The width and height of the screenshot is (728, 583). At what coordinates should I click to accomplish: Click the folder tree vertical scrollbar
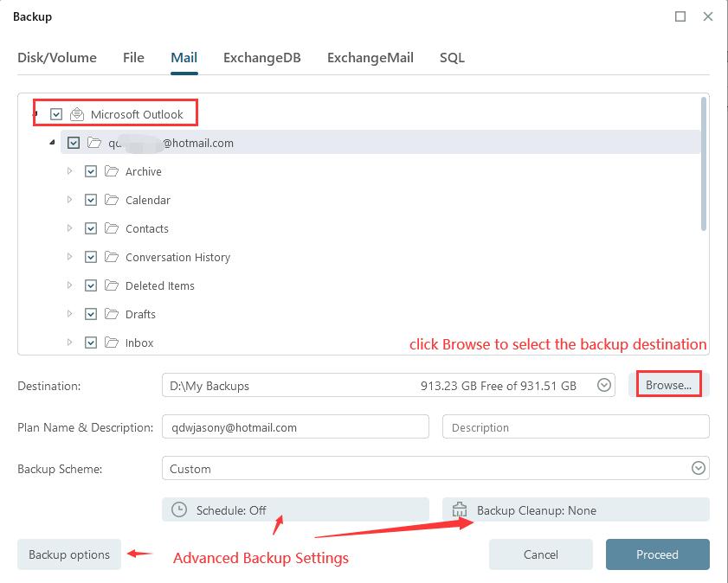pos(704,164)
